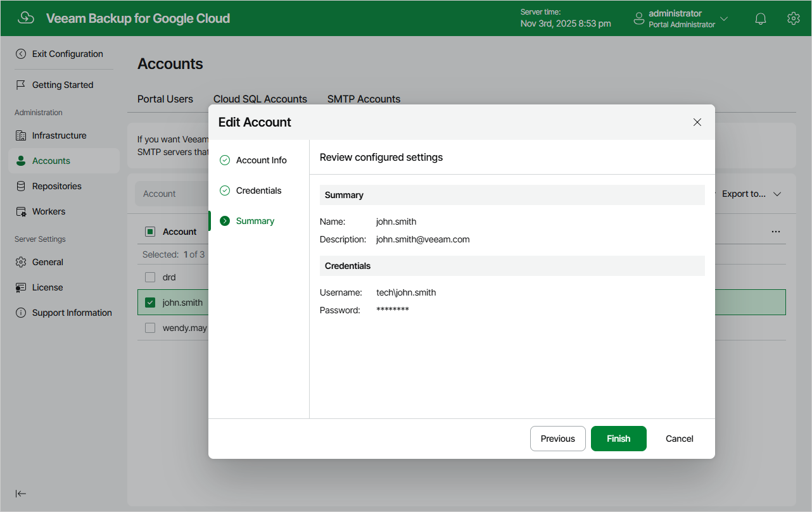Open General server settings
This screenshot has width=812, height=512.
point(48,262)
